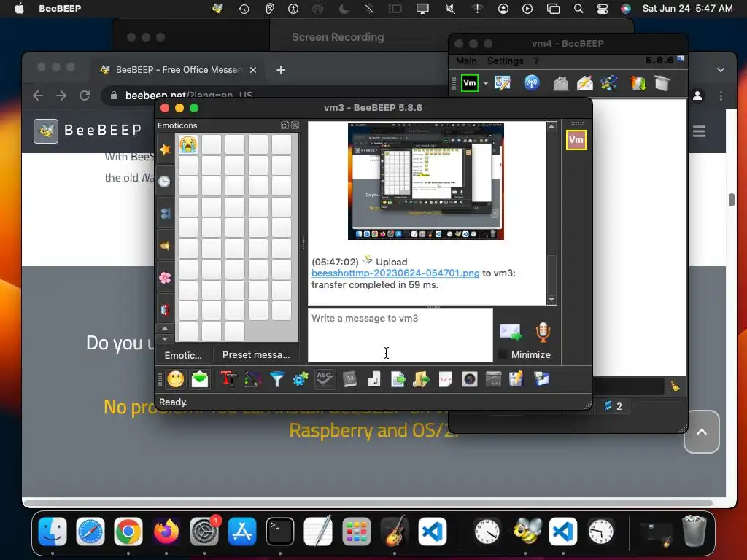Click the send folder icon
This screenshot has height=560, width=747.
pos(421,379)
